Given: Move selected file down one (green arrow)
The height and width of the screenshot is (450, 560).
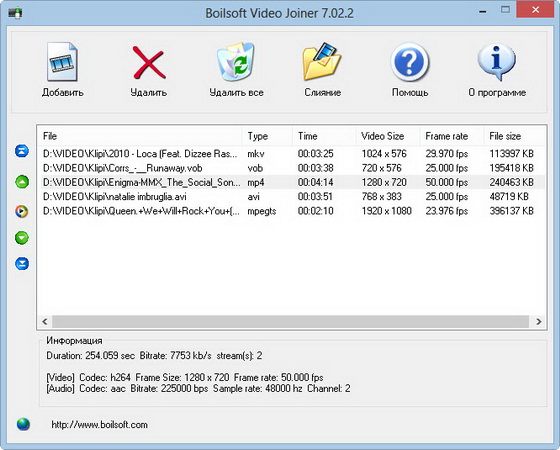Looking at the screenshot, I should point(22,238).
